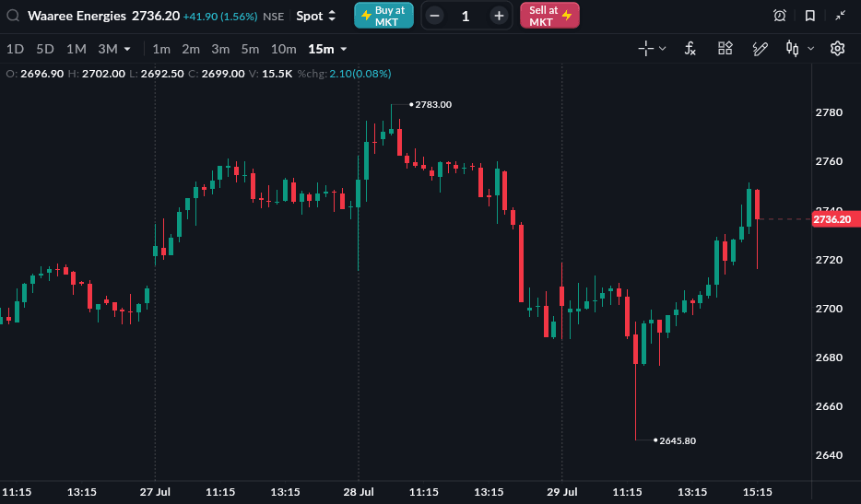Click the 2640 price axis label

[829, 455]
